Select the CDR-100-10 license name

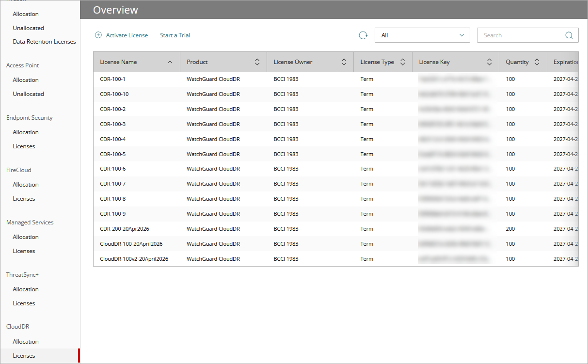click(114, 94)
